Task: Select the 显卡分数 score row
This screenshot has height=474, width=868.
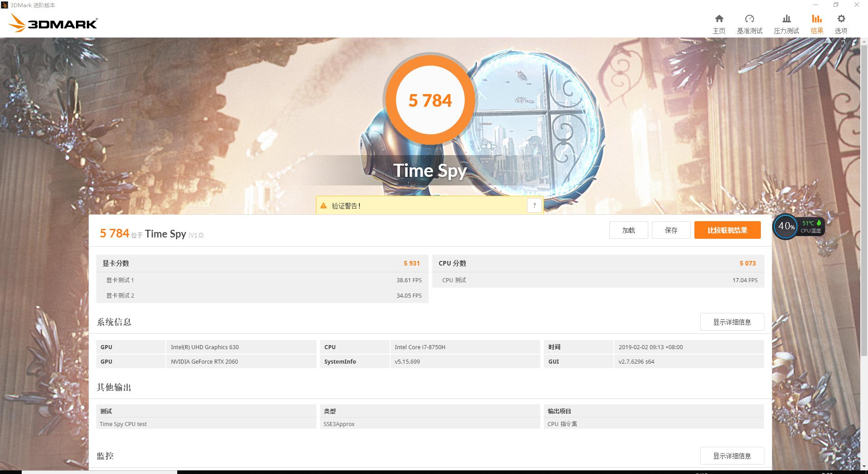Action: pyautogui.click(x=262, y=263)
